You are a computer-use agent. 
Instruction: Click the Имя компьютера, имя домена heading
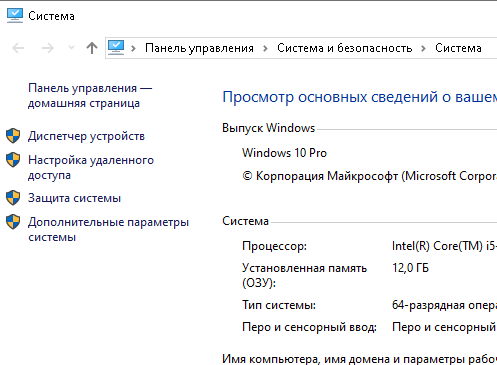(360, 359)
